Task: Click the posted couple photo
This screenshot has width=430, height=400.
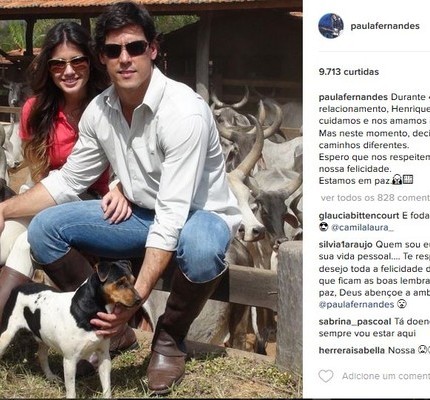Action: (x=151, y=200)
